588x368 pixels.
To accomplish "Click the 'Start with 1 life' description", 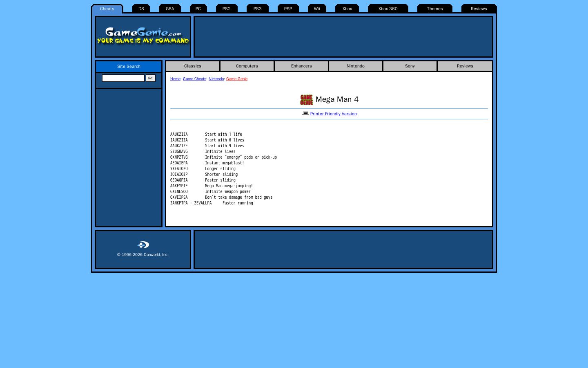I will coord(223,135).
